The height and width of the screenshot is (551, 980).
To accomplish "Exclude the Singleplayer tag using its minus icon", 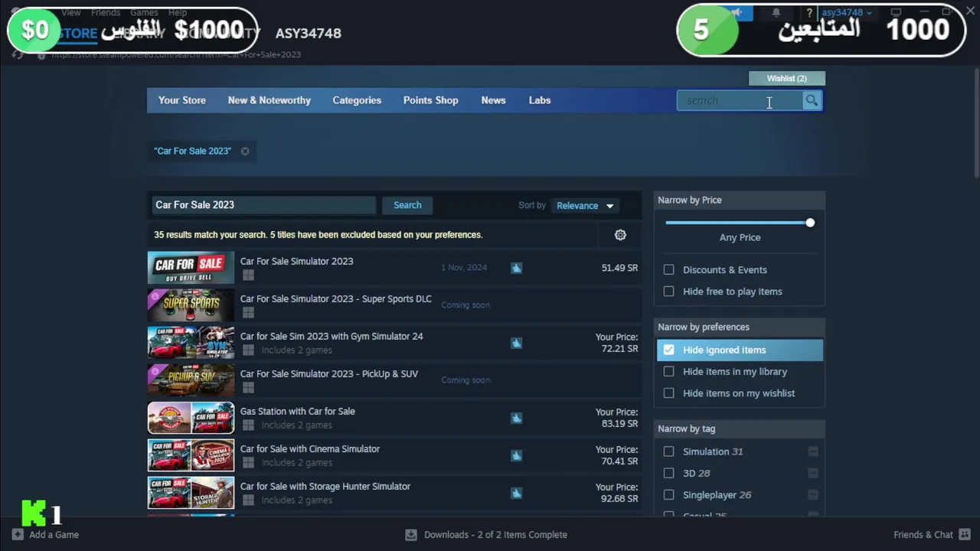I will coord(813,494).
